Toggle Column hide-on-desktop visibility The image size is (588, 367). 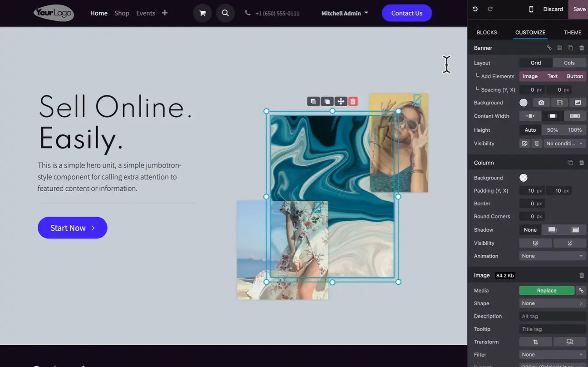pyautogui.click(x=536, y=243)
